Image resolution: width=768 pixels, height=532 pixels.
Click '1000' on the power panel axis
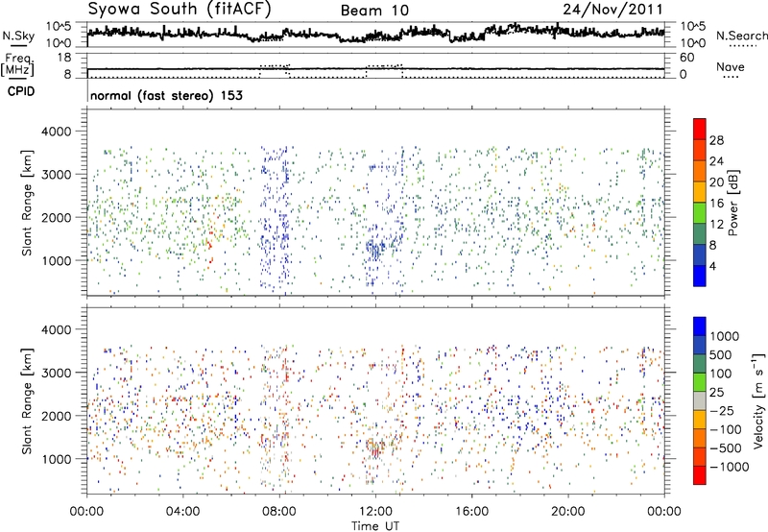pos(56,260)
